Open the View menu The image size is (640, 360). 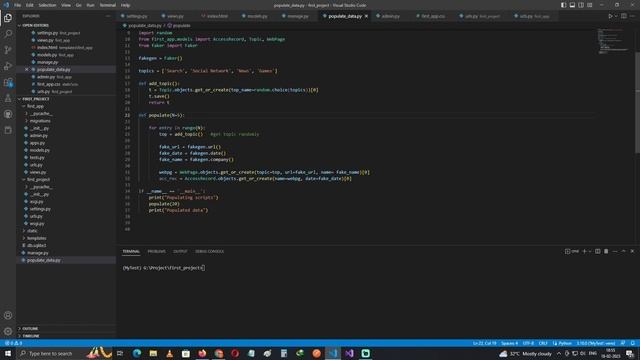66,5
